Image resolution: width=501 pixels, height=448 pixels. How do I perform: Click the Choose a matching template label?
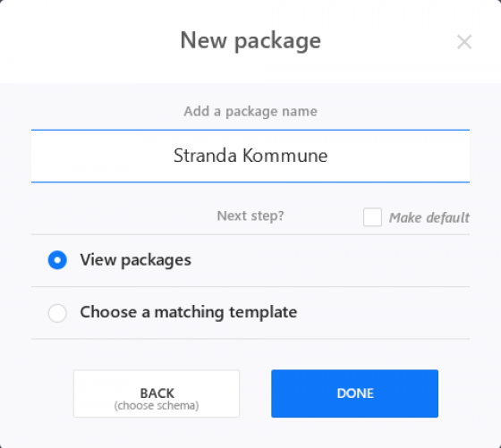point(189,312)
